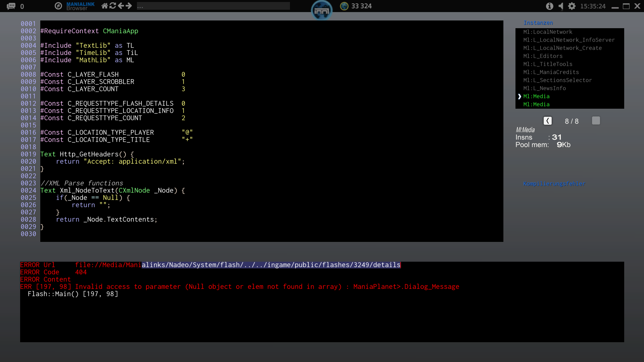Click the 33 324 planets balance
This screenshot has width=644, height=362.
(361, 6)
